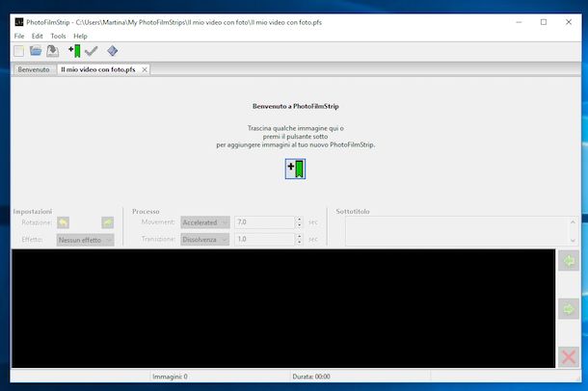Click the Sottotitolo scrollbar down arrow
The width and height of the screenshot is (588, 391).
[573, 241]
